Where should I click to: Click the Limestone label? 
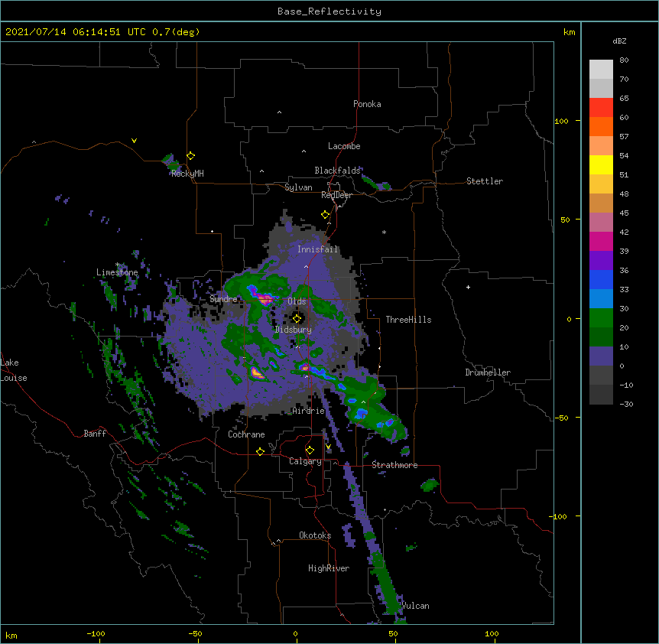(117, 272)
